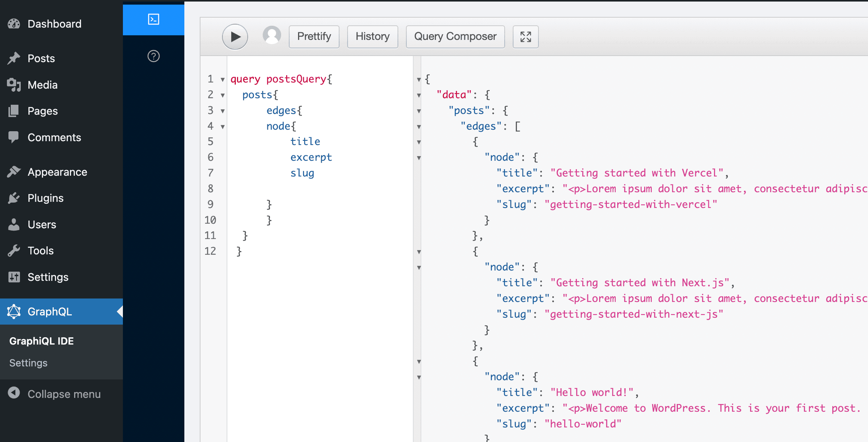Viewport: 868px width, 442px height.
Task: Open Settings under the GraphQL menu
Action: [28, 363]
